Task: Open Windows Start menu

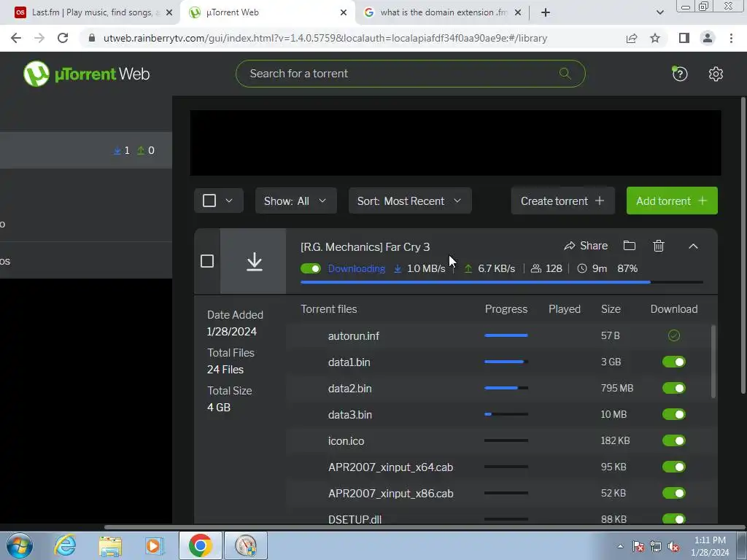Action: coord(20,545)
